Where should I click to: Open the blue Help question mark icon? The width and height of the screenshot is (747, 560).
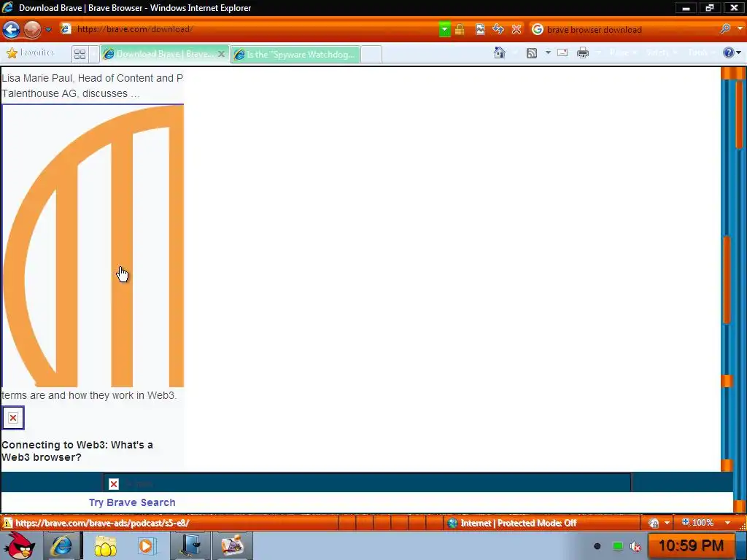[729, 52]
